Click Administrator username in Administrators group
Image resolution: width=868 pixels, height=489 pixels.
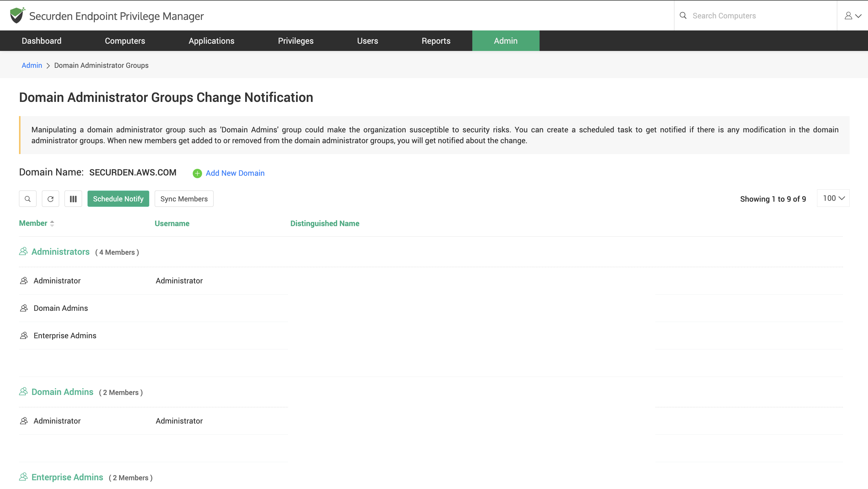pos(179,281)
